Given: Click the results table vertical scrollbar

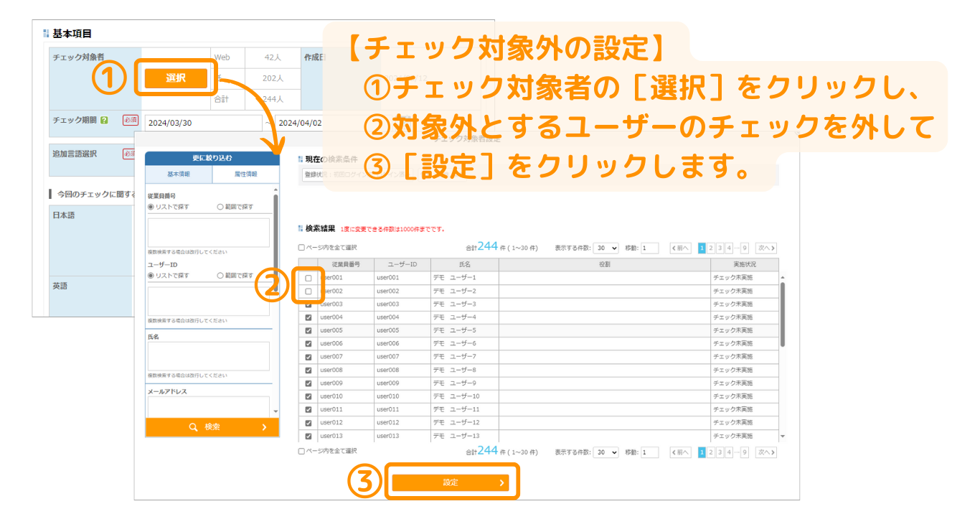Looking at the screenshot, I should click(x=782, y=316).
